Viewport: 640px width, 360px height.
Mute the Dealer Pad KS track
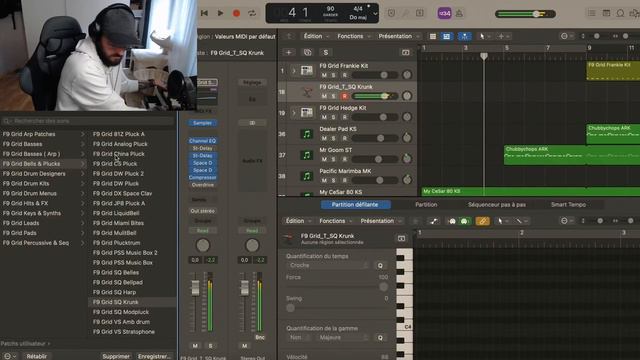[324, 138]
